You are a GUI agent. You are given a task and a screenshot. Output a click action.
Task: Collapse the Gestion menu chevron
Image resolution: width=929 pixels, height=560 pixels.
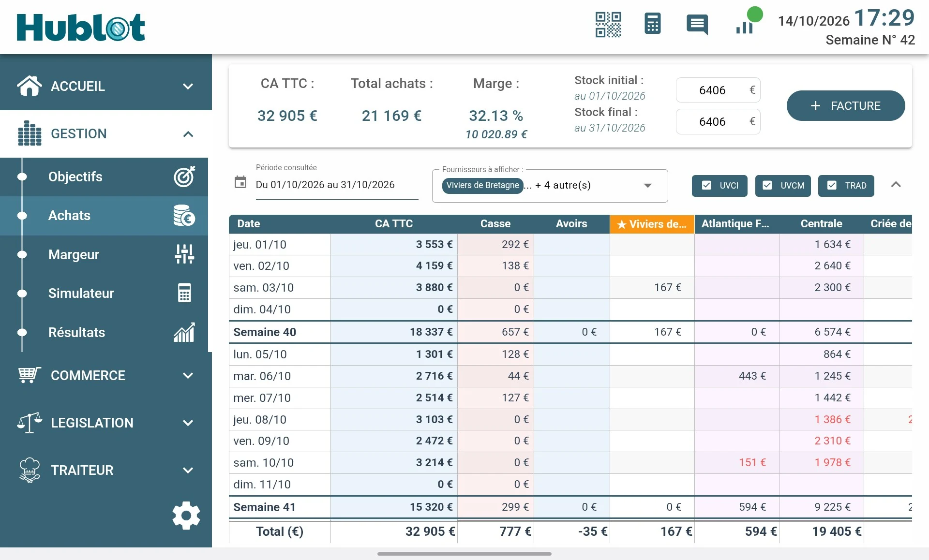(x=188, y=134)
